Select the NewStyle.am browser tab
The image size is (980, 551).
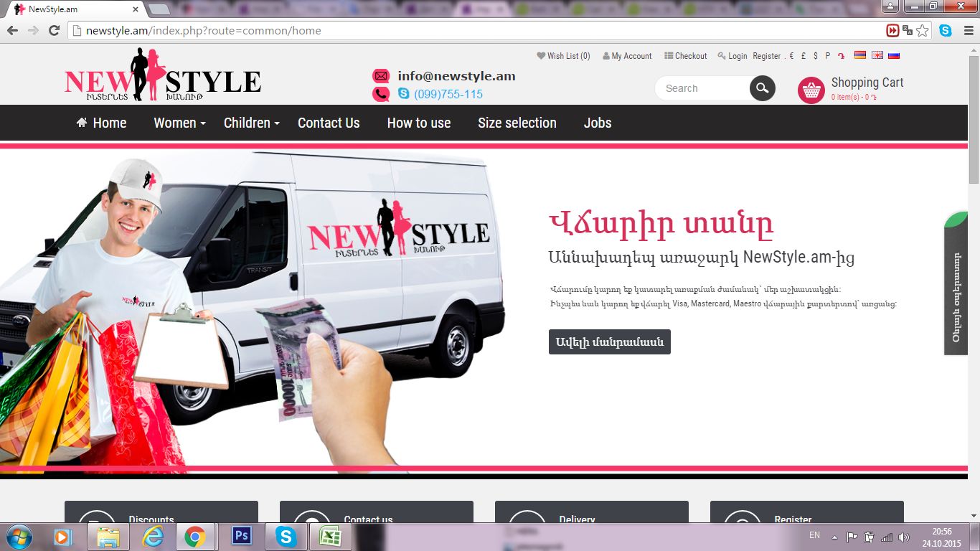point(77,9)
